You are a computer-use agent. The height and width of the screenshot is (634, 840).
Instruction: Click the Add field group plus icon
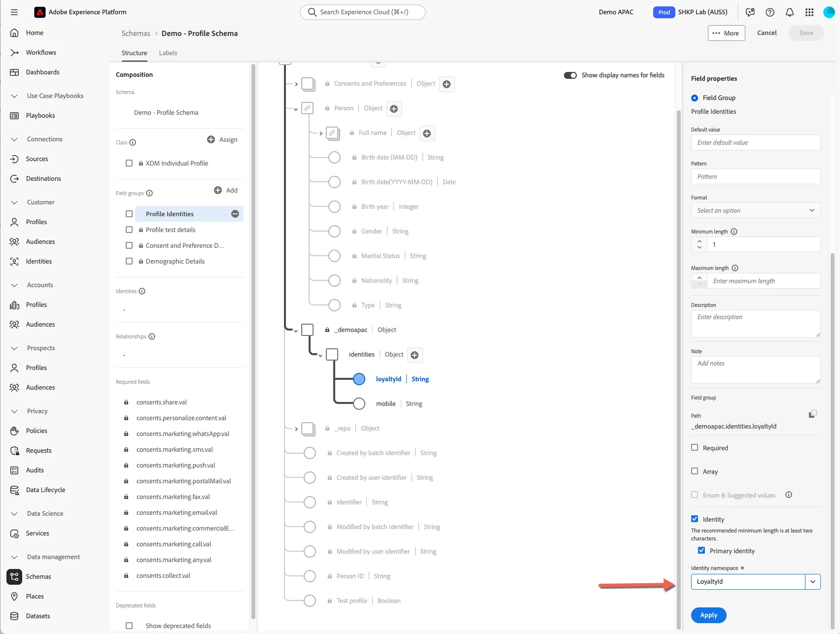(218, 190)
